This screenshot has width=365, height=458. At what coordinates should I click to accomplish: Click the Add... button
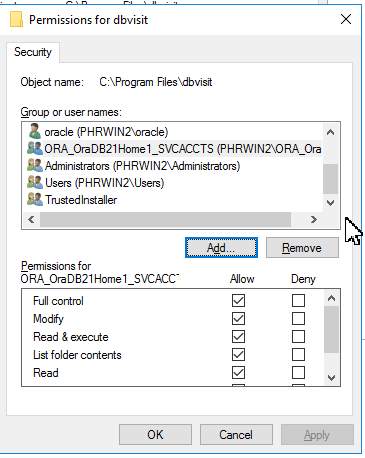tap(221, 248)
